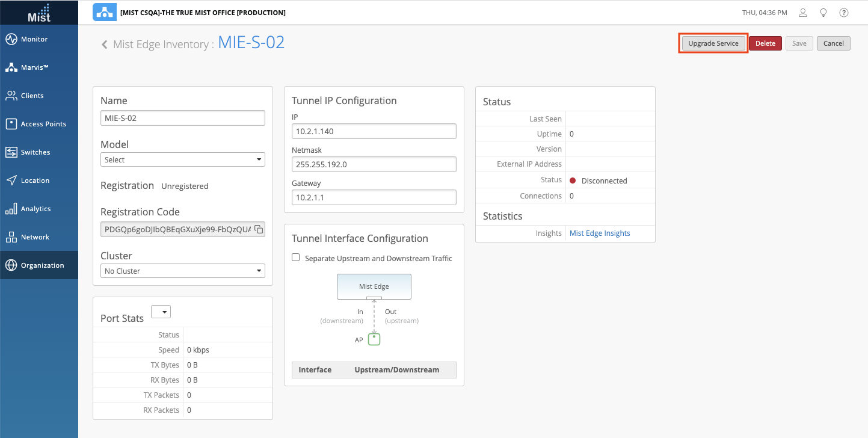The image size is (868, 438).
Task: Click the organization site icon in header
Action: tap(105, 13)
